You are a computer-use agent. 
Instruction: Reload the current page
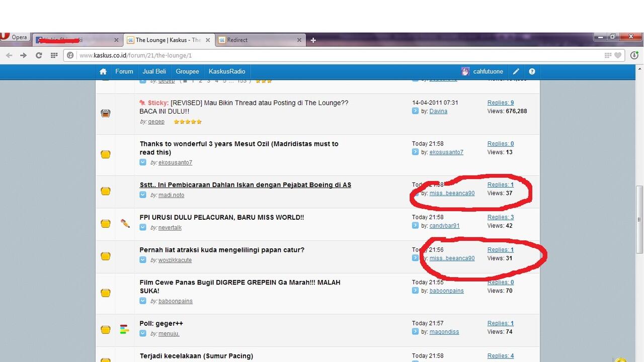[x=39, y=55]
